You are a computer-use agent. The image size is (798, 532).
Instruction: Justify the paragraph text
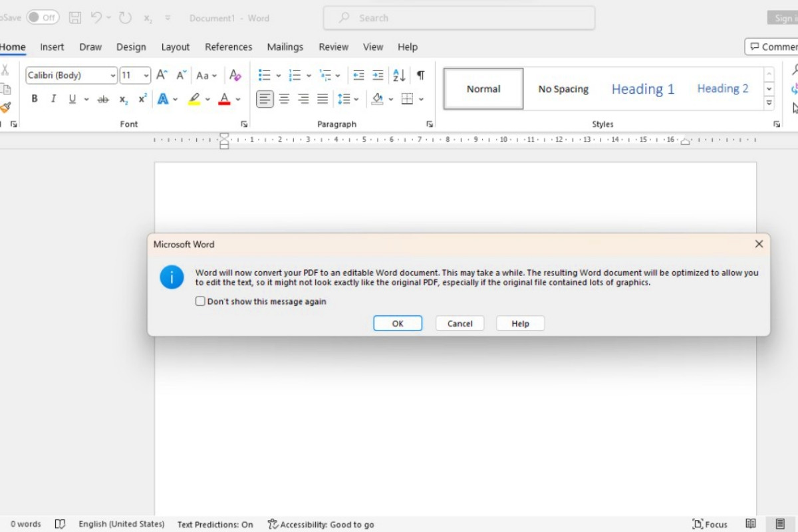323,99
